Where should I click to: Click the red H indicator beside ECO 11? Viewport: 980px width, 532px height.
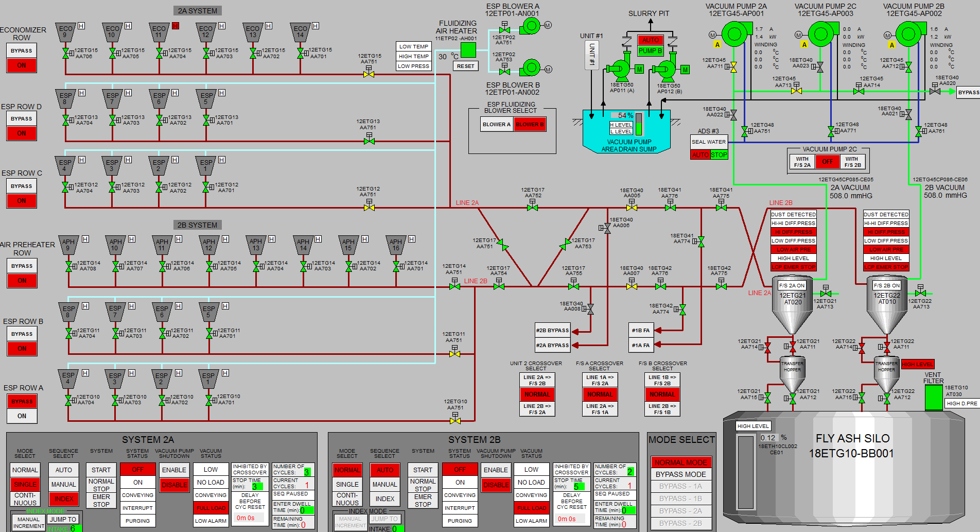point(176,26)
